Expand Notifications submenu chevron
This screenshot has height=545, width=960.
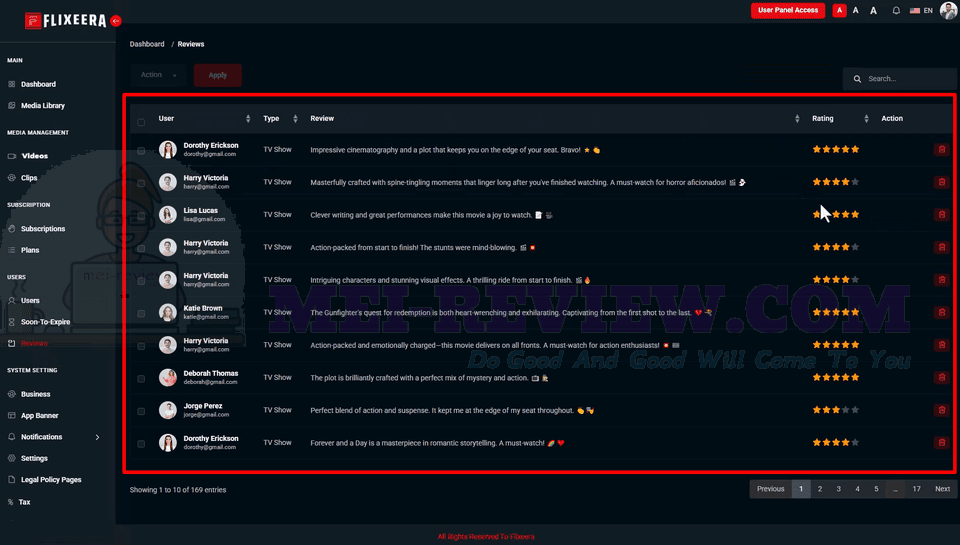pos(97,437)
